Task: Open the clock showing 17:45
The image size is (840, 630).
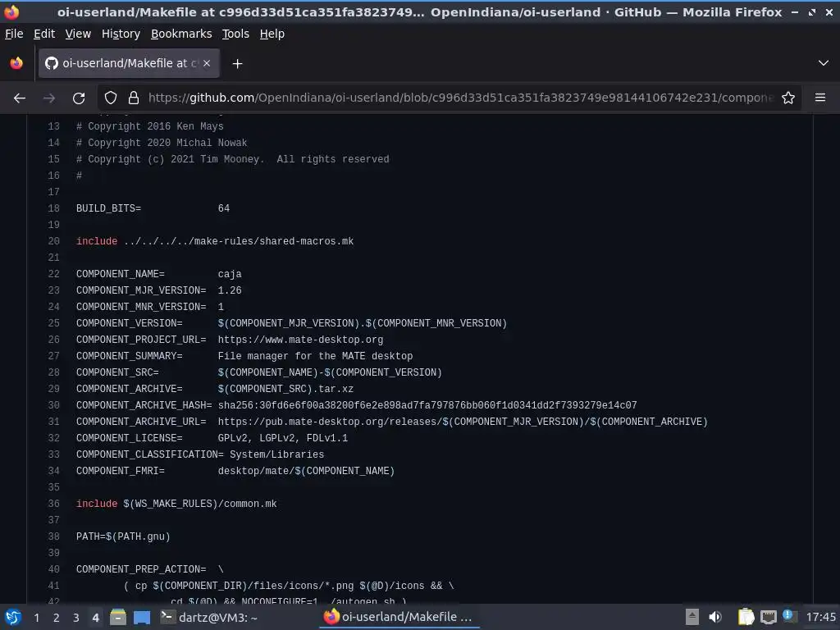Action: pos(820,617)
